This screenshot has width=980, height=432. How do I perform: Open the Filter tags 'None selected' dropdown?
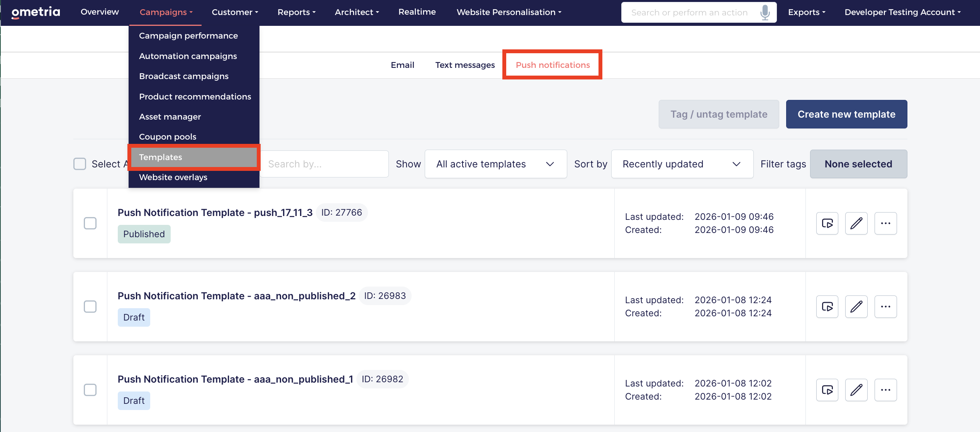tap(858, 164)
